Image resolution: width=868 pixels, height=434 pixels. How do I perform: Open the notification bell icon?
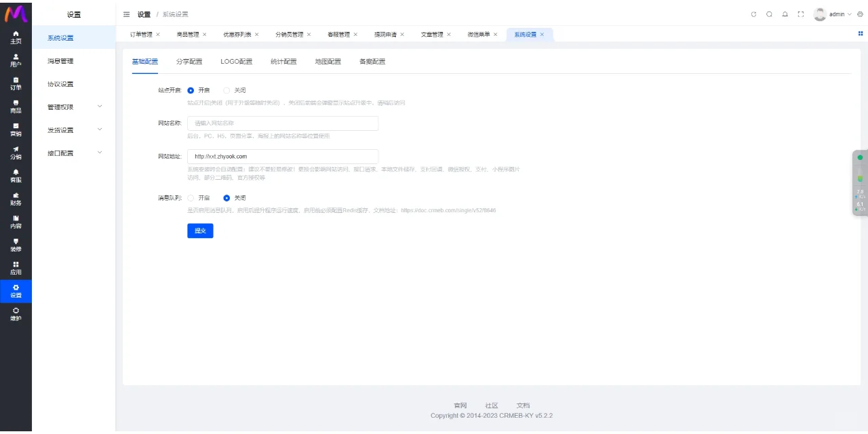coord(785,14)
